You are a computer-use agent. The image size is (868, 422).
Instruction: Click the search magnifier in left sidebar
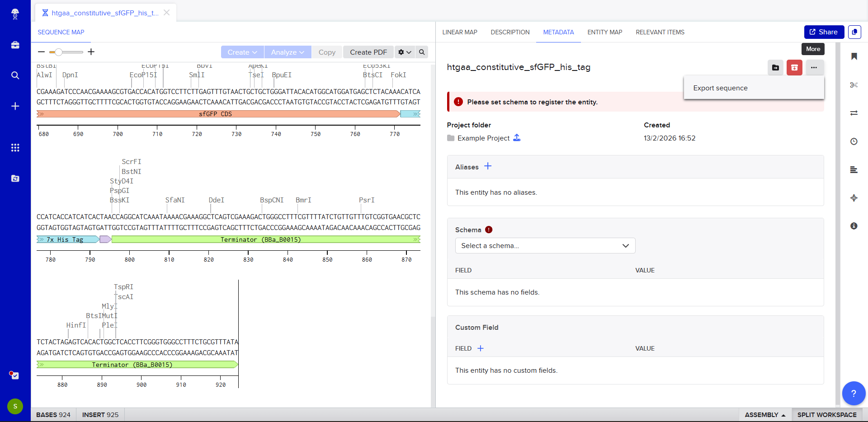pyautogui.click(x=15, y=75)
